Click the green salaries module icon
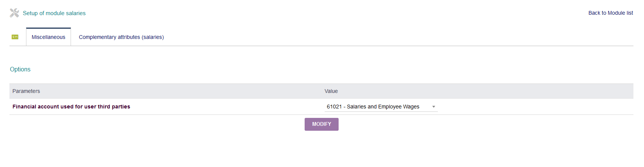 click(15, 37)
